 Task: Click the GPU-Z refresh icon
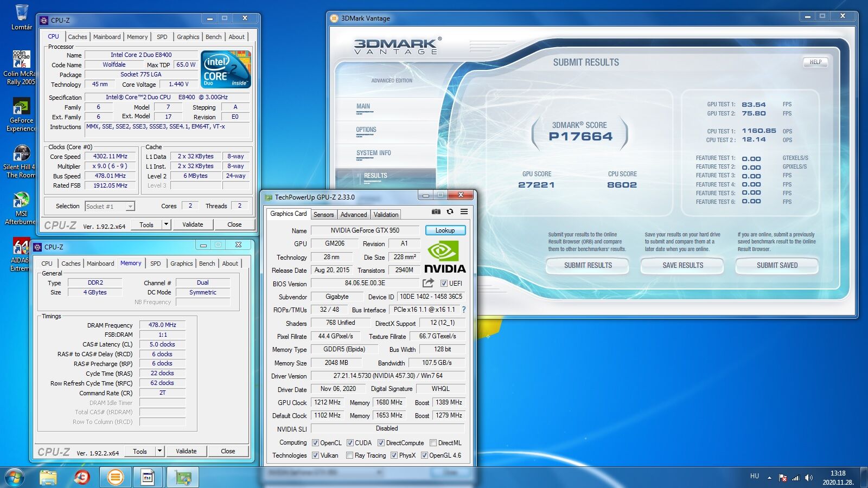[450, 212]
